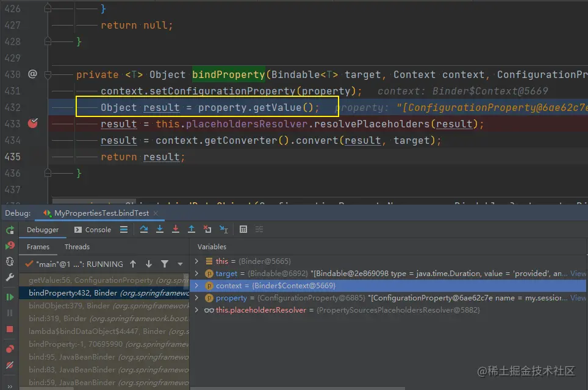This screenshot has width=588, height=390.
Task: Select frame bind:83, JavaBeanBinder
Action: click(x=104, y=370)
